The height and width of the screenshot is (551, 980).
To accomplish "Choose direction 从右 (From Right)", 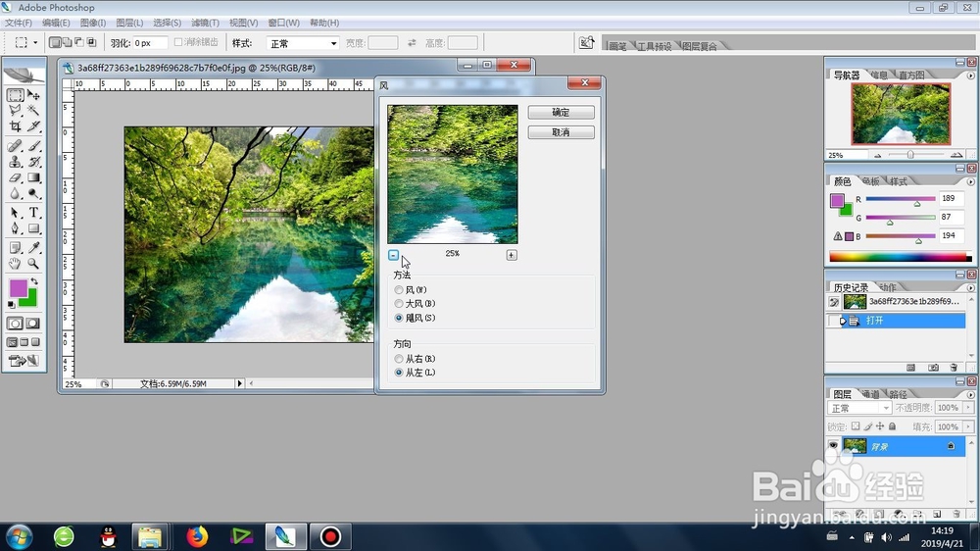I will point(399,359).
